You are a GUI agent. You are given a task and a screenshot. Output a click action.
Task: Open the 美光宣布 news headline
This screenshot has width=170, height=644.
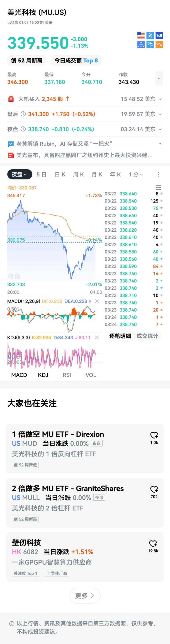tap(84, 155)
